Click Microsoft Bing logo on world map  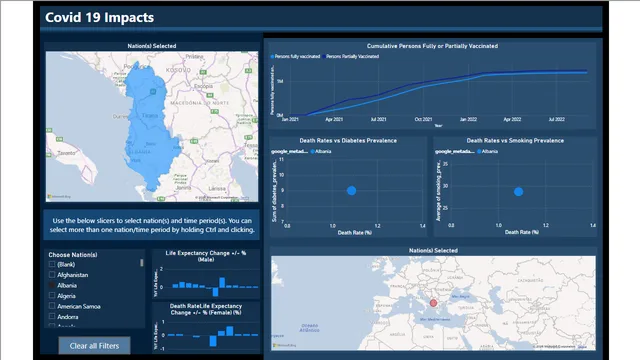click(x=284, y=345)
